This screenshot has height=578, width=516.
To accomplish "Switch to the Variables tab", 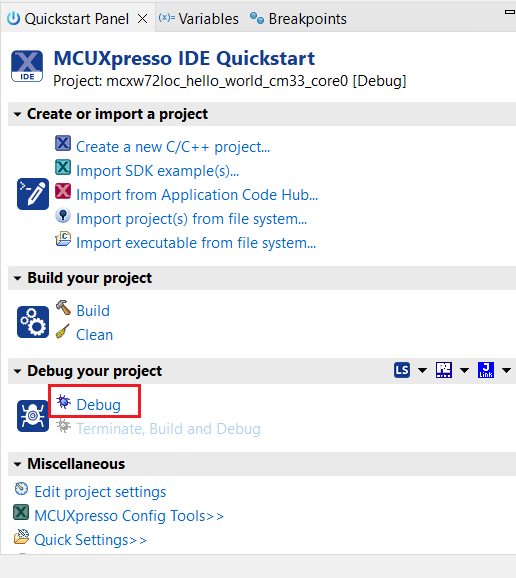I will pyautogui.click(x=199, y=18).
